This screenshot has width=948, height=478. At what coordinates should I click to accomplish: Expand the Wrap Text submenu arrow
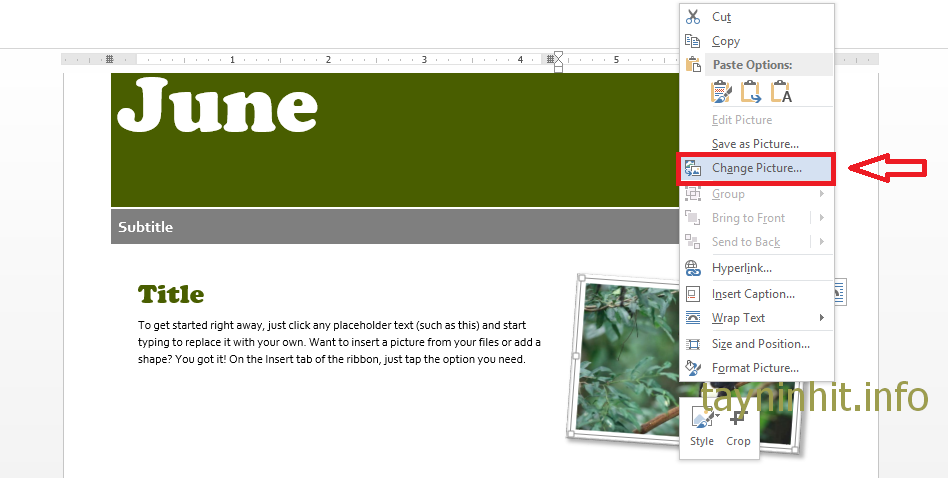point(822,318)
